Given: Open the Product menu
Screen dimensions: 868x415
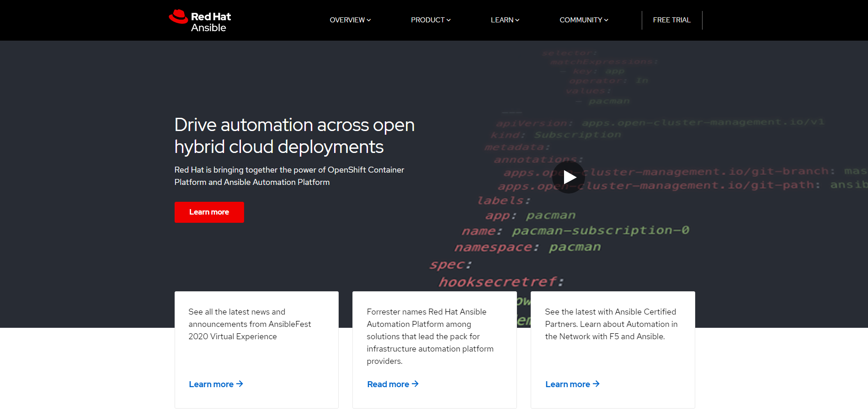Looking at the screenshot, I should click(431, 20).
